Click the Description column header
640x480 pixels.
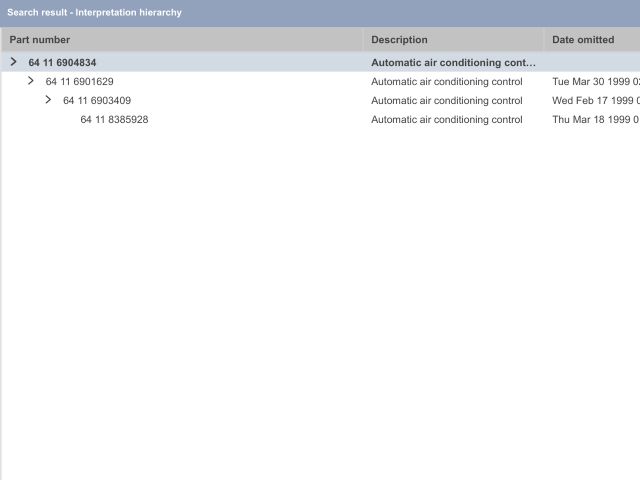(x=399, y=40)
